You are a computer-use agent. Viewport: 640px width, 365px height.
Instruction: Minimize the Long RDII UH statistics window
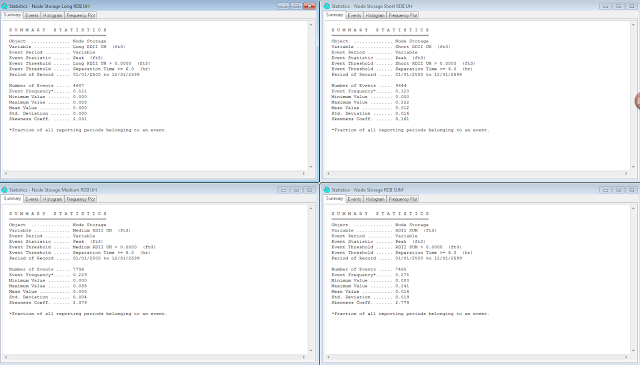pyautogui.click(x=283, y=6)
